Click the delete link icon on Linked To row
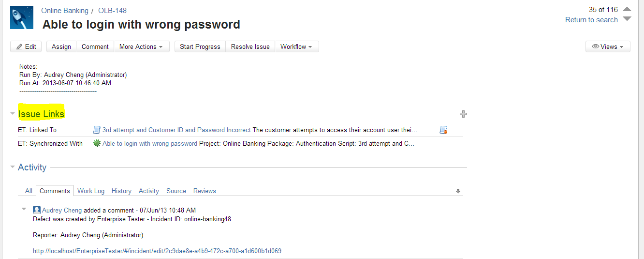The image size is (644, 259). (x=443, y=130)
